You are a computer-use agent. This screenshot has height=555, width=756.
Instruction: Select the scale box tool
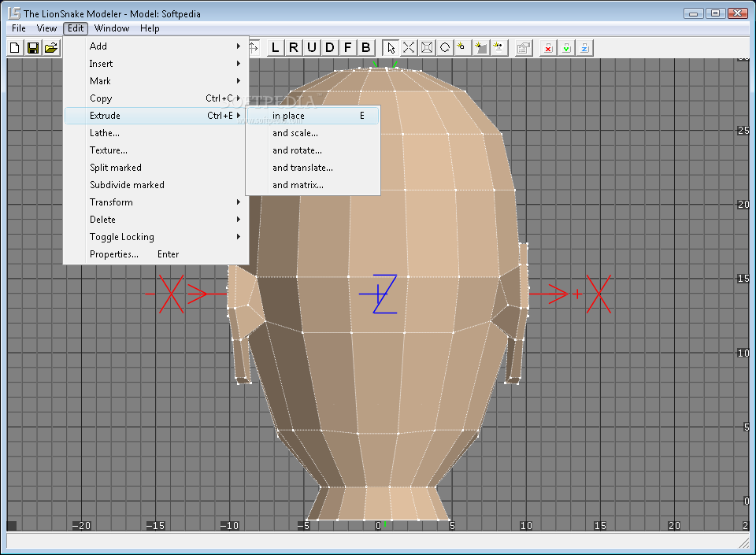coord(427,48)
